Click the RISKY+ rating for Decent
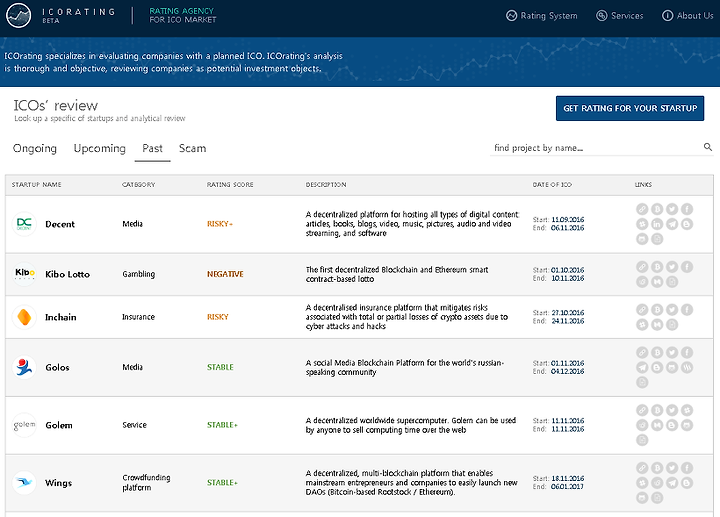The height and width of the screenshot is (517, 720). (220, 224)
